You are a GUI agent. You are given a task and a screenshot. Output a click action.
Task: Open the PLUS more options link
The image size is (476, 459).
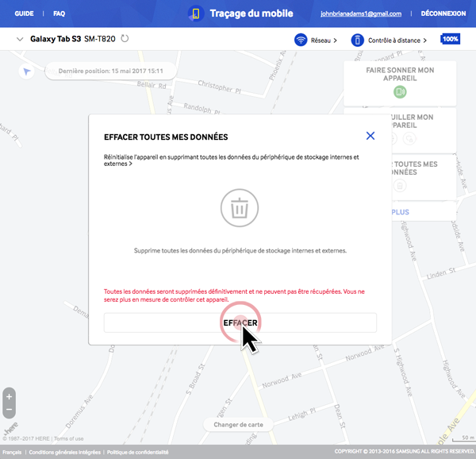pos(400,212)
